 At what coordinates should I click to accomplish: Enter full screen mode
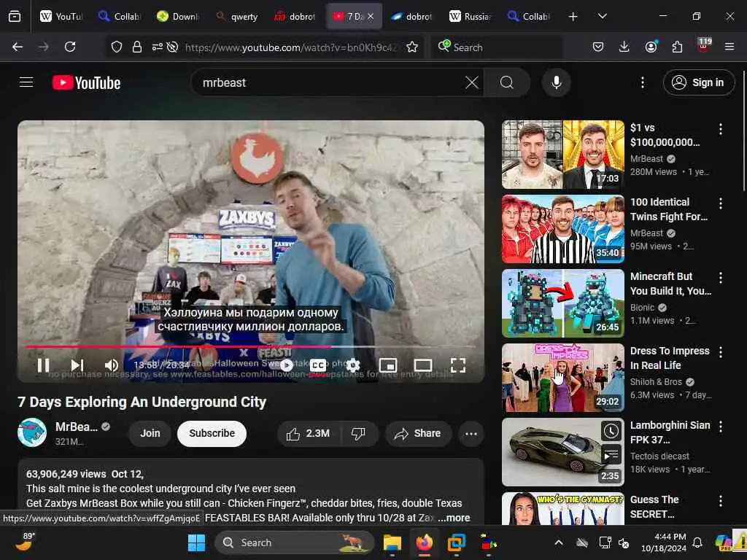458,365
